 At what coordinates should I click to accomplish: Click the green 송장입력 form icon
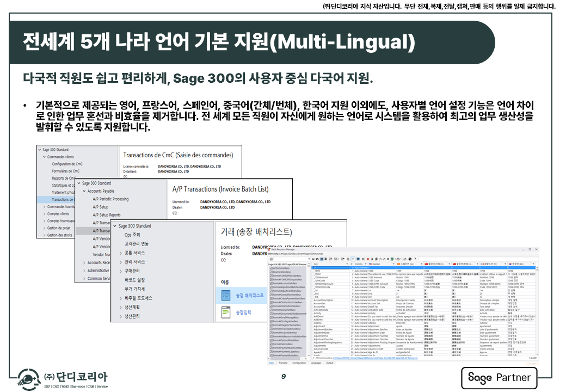226,312
